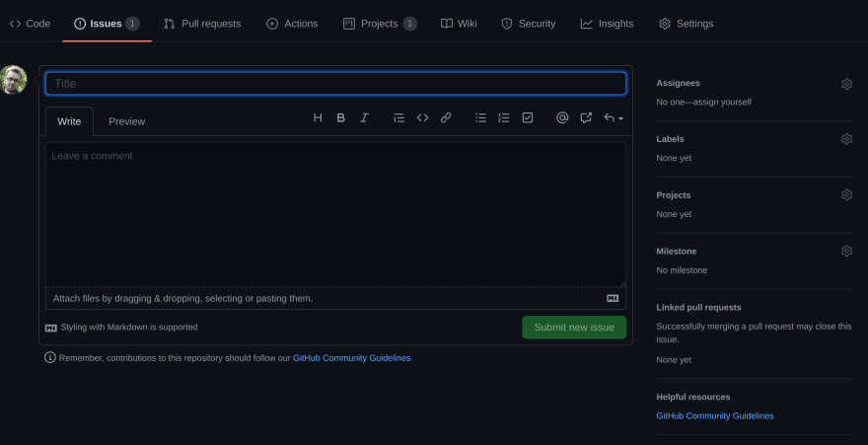Apply italic formatting in the comment toolbar
Image resolution: width=868 pixels, height=445 pixels.
364,117
